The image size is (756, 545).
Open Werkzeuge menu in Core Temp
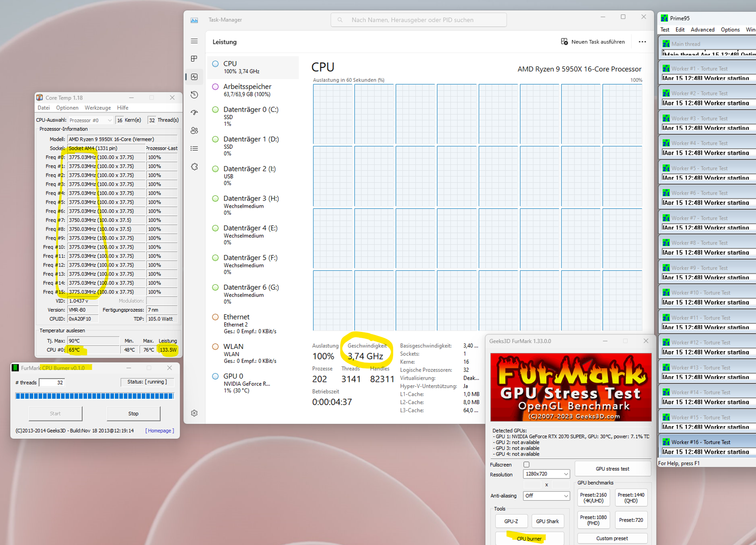[x=98, y=108]
